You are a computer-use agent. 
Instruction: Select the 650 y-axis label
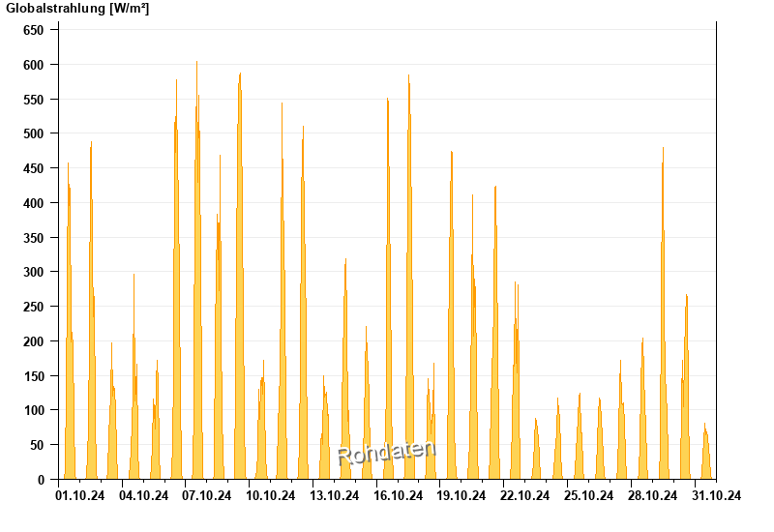[x=34, y=30]
